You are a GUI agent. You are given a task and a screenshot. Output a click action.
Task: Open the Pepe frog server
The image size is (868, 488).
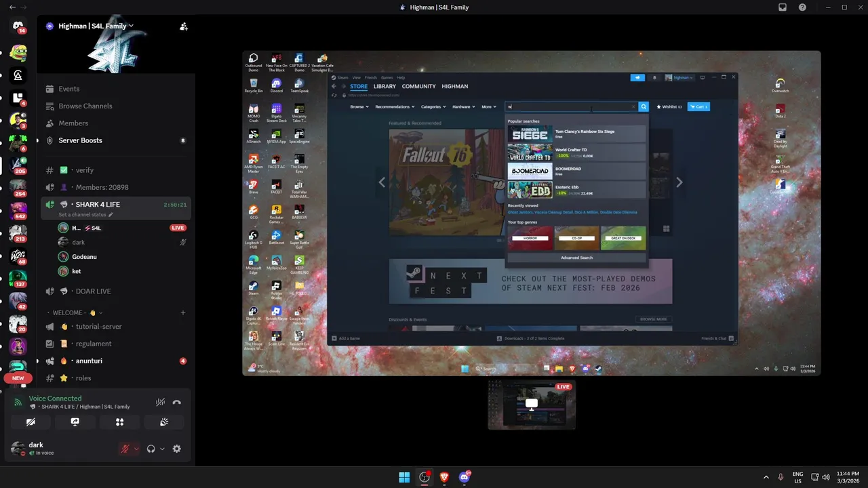pos(18,52)
